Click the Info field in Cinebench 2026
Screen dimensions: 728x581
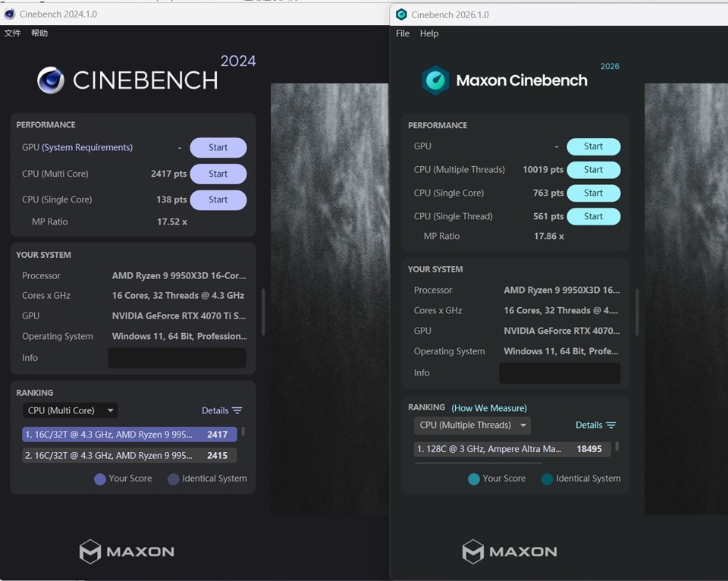pyautogui.click(x=560, y=373)
